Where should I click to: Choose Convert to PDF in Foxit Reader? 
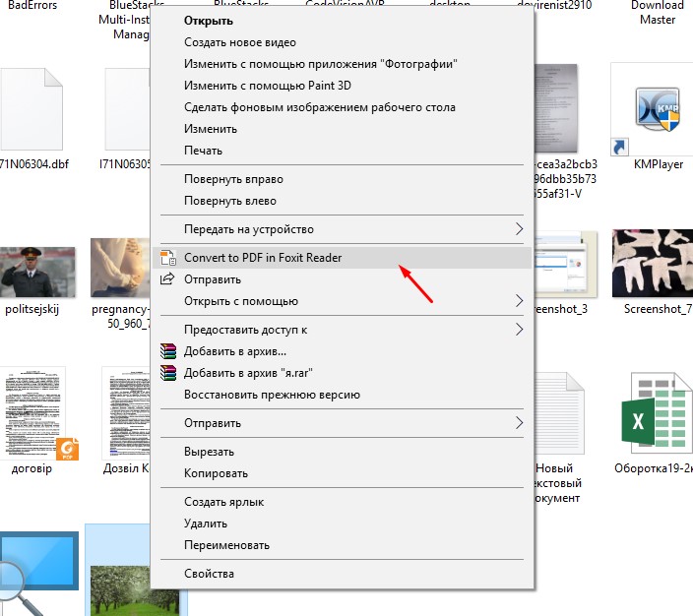(x=342, y=258)
